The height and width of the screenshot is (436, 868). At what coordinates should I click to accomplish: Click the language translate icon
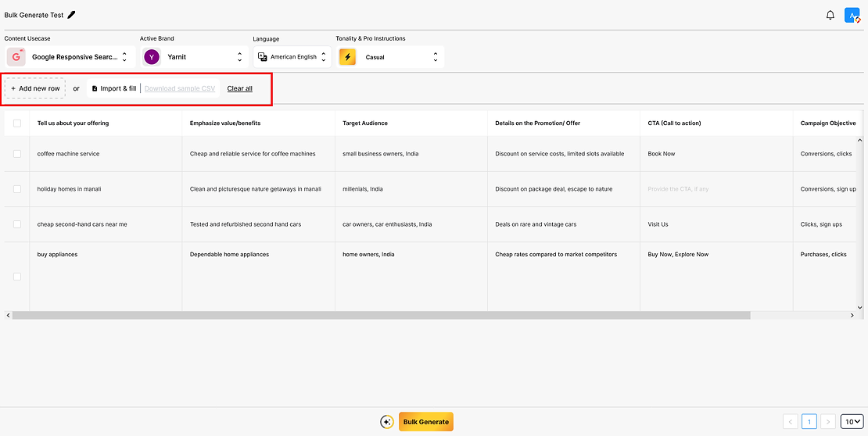tap(263, 57)
